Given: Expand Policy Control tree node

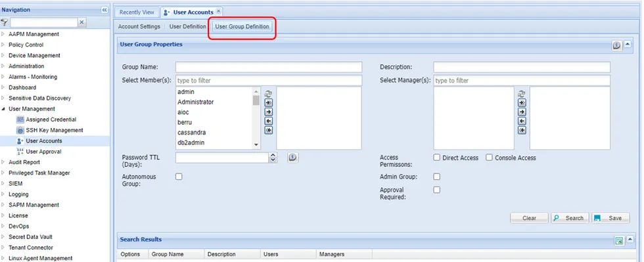Looking at the screenshot, I should 3,45.
